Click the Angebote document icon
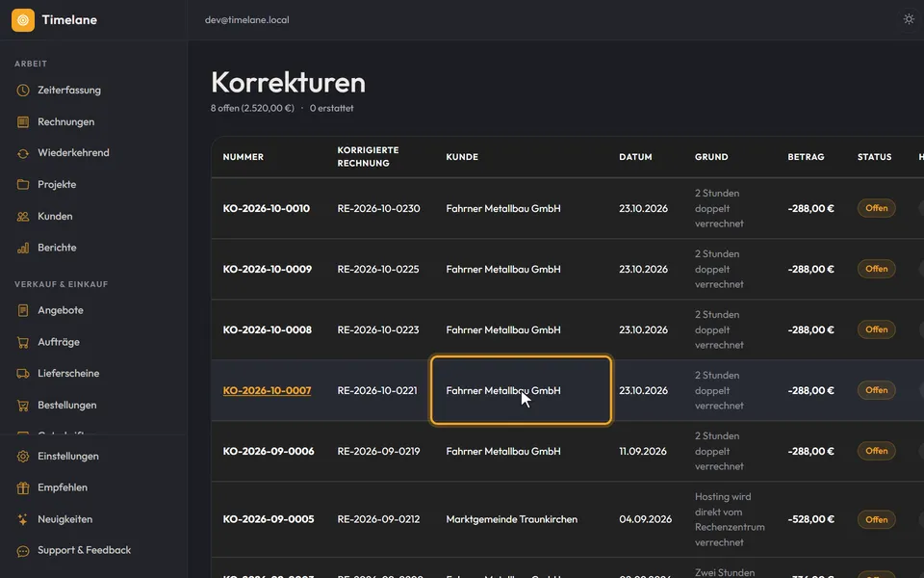The width and height of the screenshot is (924, 578). tap(23, 310)
